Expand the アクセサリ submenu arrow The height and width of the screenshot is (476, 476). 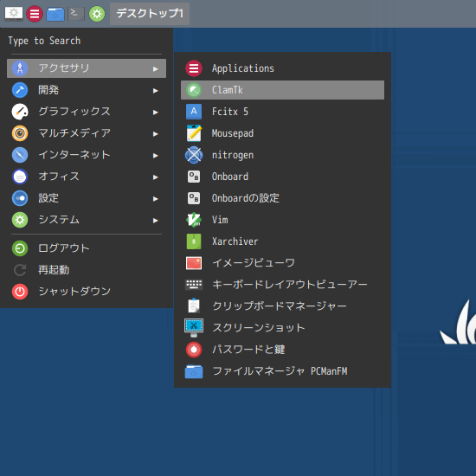click(156, 69)
